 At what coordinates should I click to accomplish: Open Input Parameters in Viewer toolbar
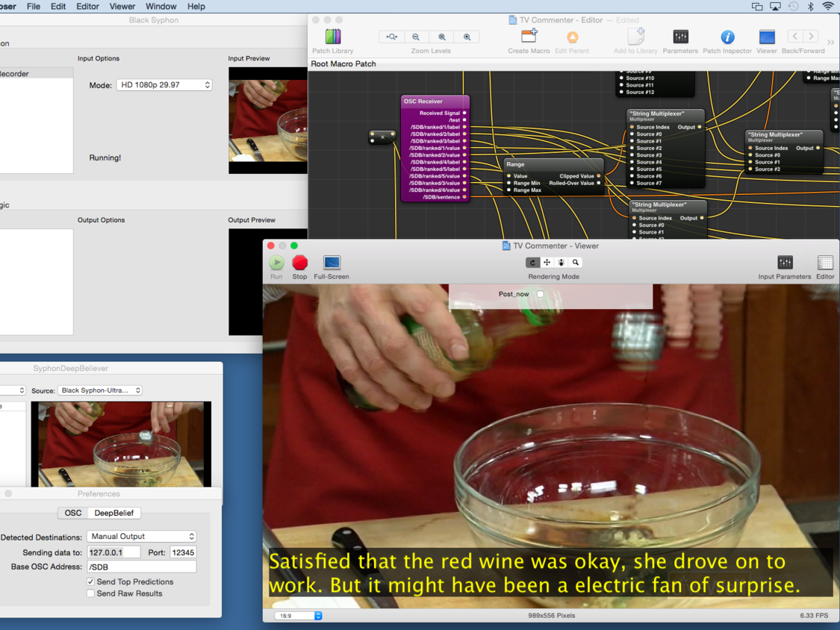[785, 263]
